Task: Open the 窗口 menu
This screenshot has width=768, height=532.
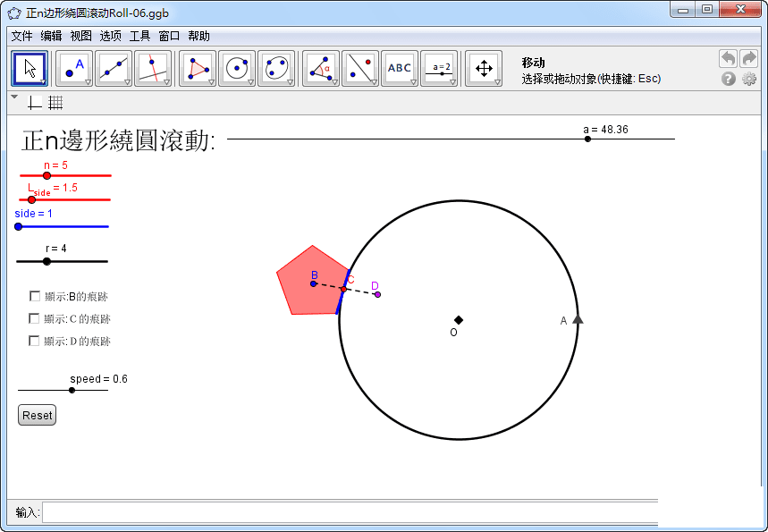Action: (x=169, y=36)
